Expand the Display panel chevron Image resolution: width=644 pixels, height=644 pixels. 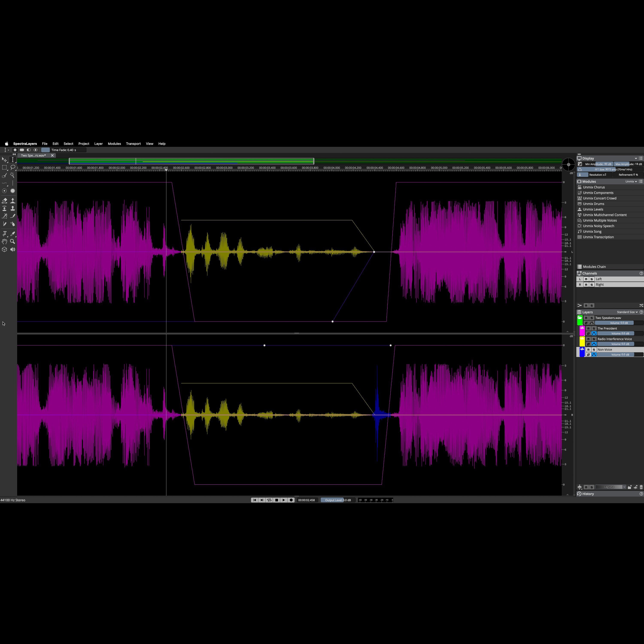coord(636,158)
